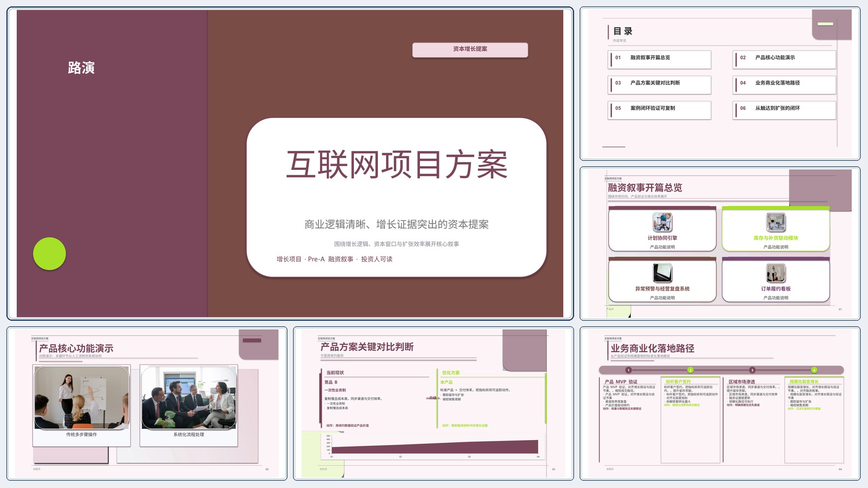
Task: Click the 资本增长提案 tag label
Action: click(470, 49)
